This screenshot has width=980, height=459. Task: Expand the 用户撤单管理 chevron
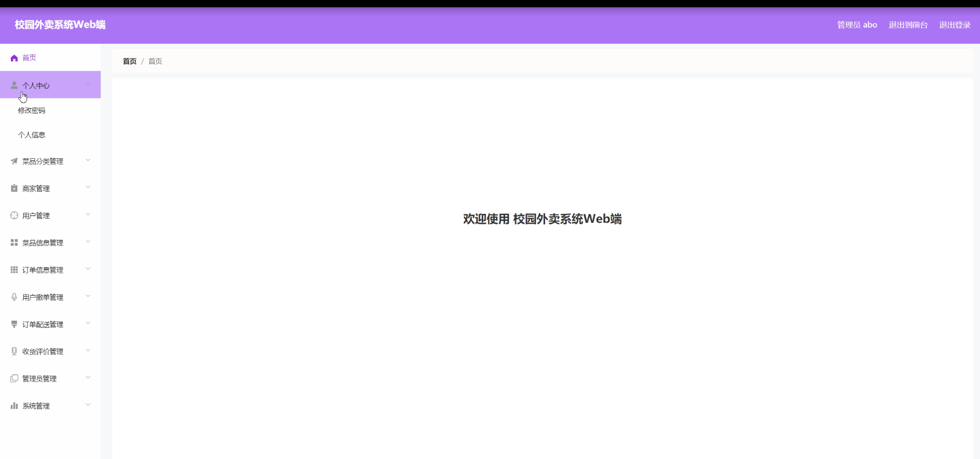click(x=88, y=296)
